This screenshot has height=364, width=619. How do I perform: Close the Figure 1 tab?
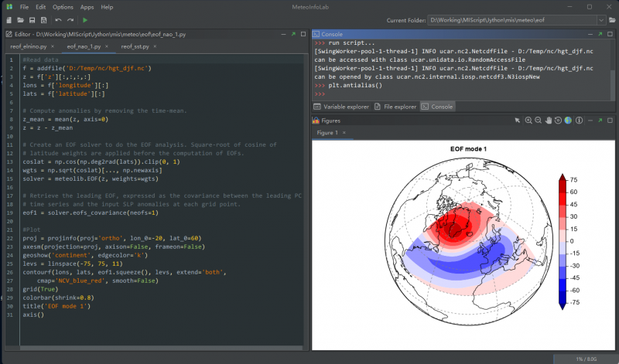click(x=344, y=133)
